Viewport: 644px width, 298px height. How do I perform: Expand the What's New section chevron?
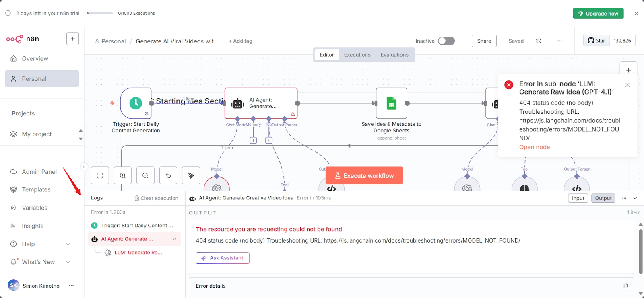click(68, 262)
